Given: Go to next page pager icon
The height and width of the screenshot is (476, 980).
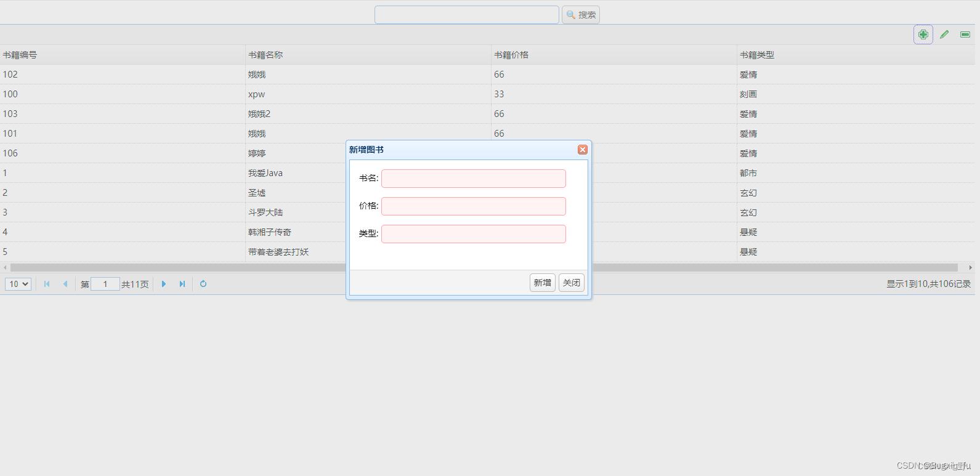Looking at the screenshot, I should (x=164, y=284).
